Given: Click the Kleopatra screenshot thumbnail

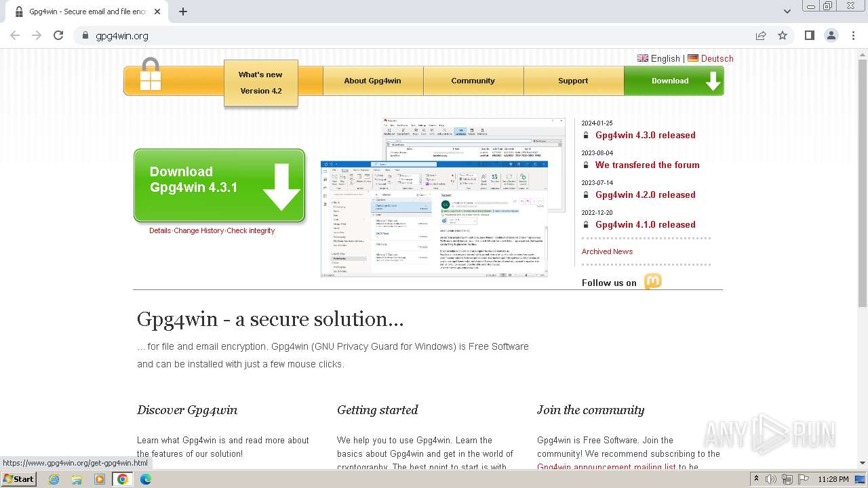Looking at the screenshot, I should pyautogui.click(x=473, y=139).
